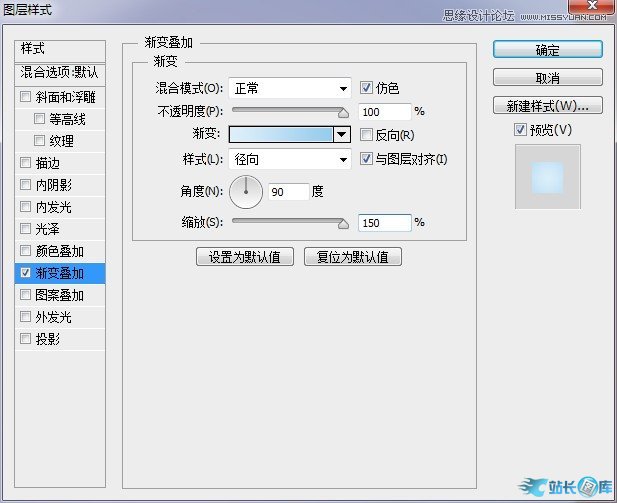Select the highlighted 渐变叠加 list entry
This screenshot has height=503, width=617.
60,273
